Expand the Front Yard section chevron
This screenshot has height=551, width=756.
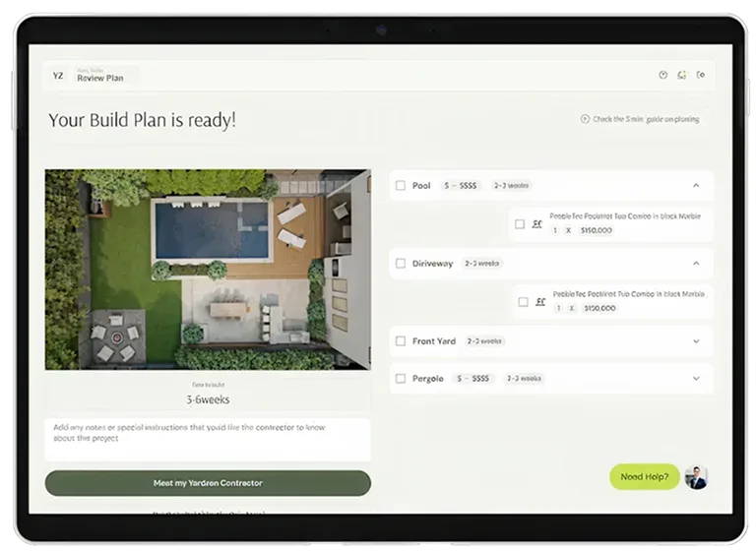(x=696, y=341)
